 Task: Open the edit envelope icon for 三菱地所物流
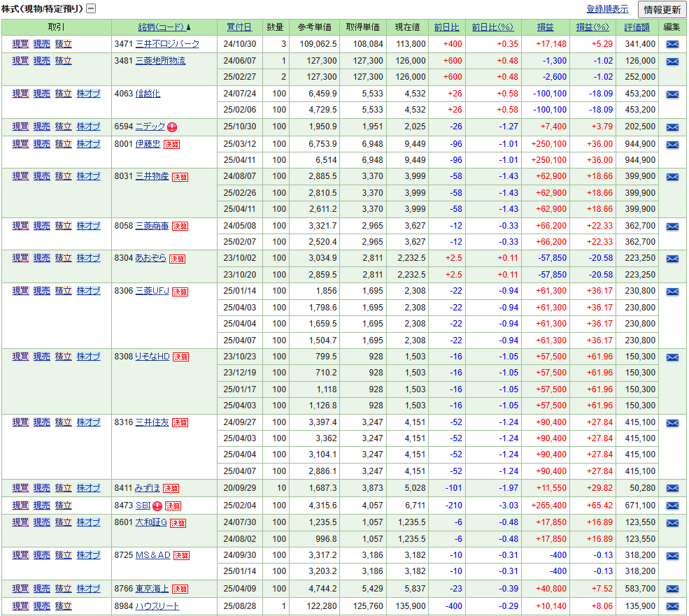tap(672, 61)
